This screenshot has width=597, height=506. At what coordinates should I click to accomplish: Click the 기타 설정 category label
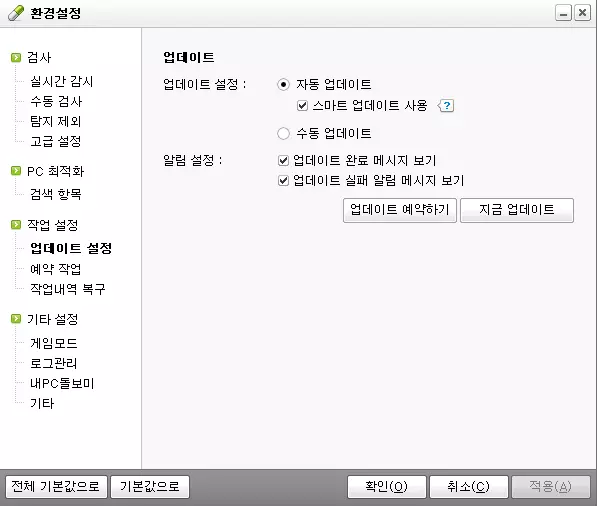pos(53,319)
